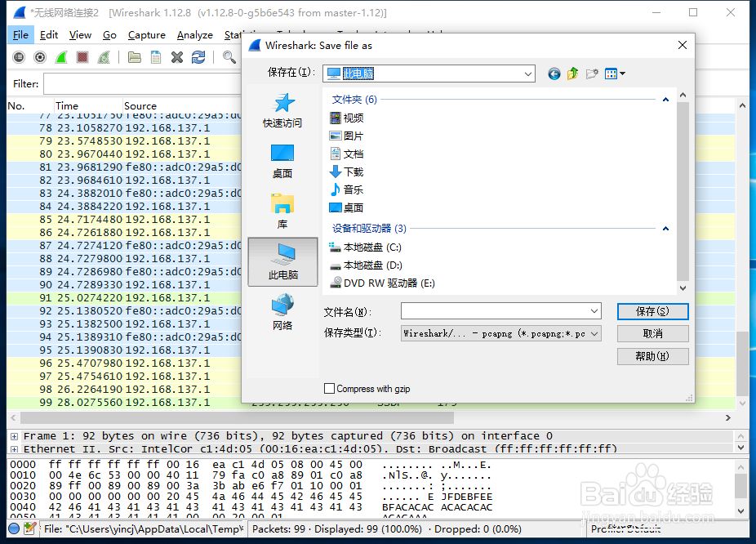This screenshot has width=756, height=544.
Task: Find a packet with the magnifier icon
Action: (229, 57)
